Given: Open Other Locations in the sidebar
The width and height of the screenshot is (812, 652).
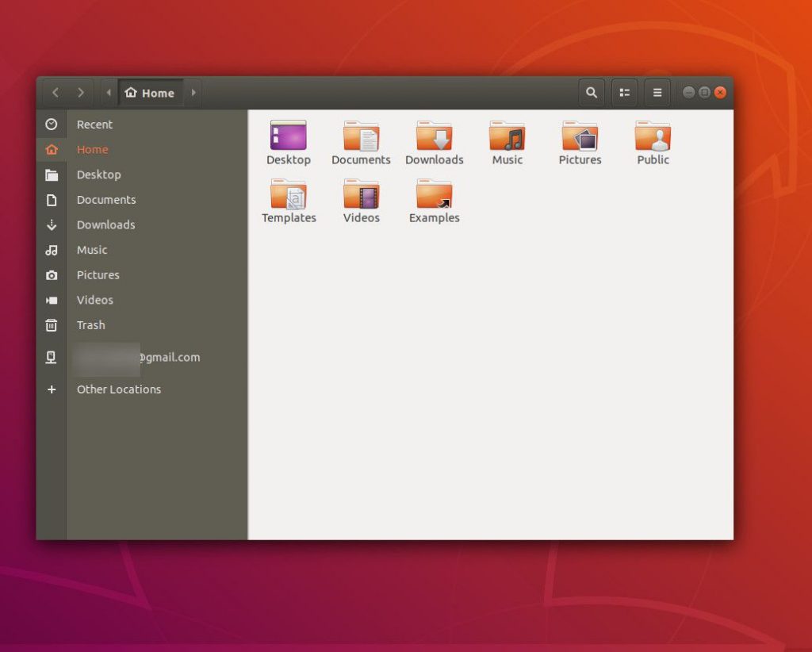Looking at the screenshot, I should tap(119, 389).
